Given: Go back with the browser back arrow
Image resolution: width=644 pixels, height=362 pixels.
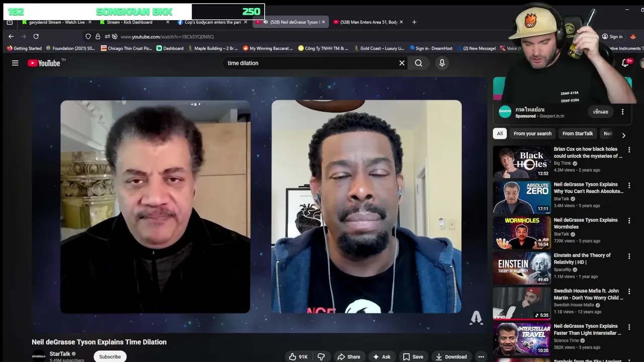Looking at the screenshot, I should pyautogui.click(x=11, y=36).
